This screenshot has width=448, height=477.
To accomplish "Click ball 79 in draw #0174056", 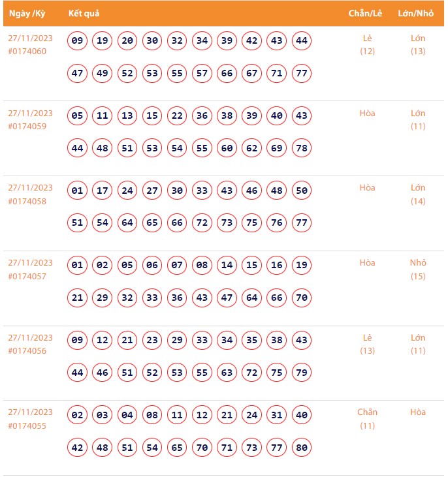I will tap(302, 373).
